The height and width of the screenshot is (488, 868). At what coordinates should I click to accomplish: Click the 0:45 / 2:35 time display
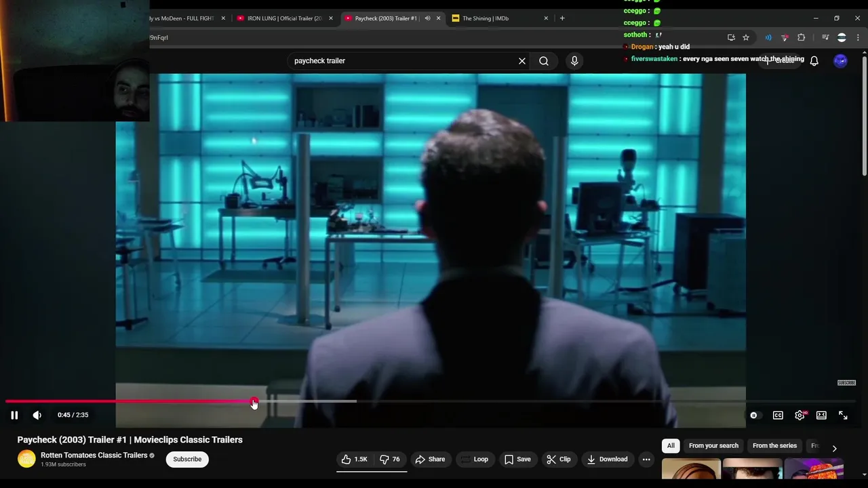[73, 415]
